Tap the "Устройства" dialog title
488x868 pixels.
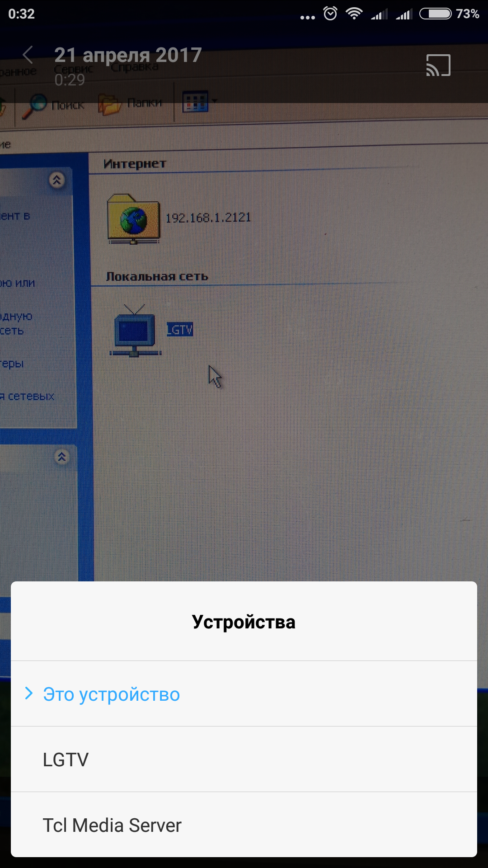click(x=244, y=622)
